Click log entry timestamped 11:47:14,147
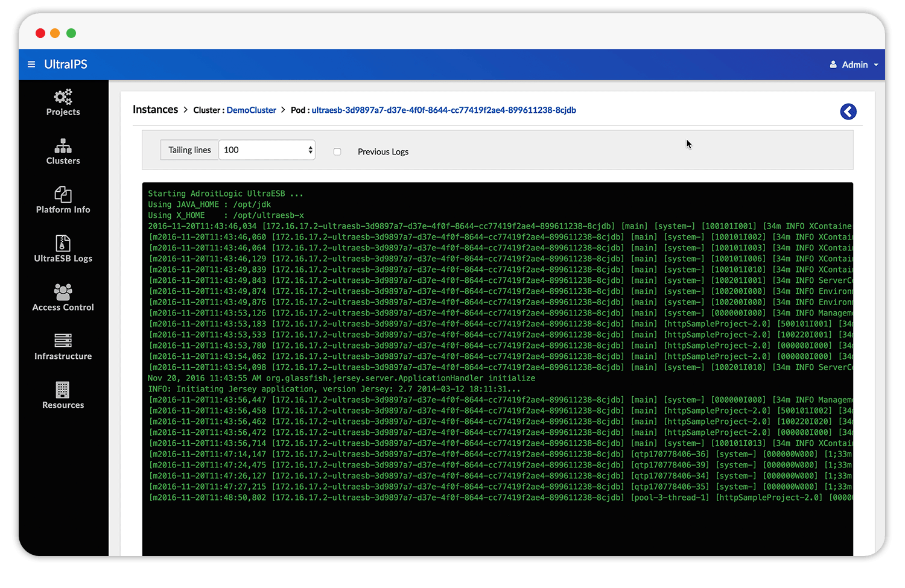The image size is (905, 588). tap(500, 454)
